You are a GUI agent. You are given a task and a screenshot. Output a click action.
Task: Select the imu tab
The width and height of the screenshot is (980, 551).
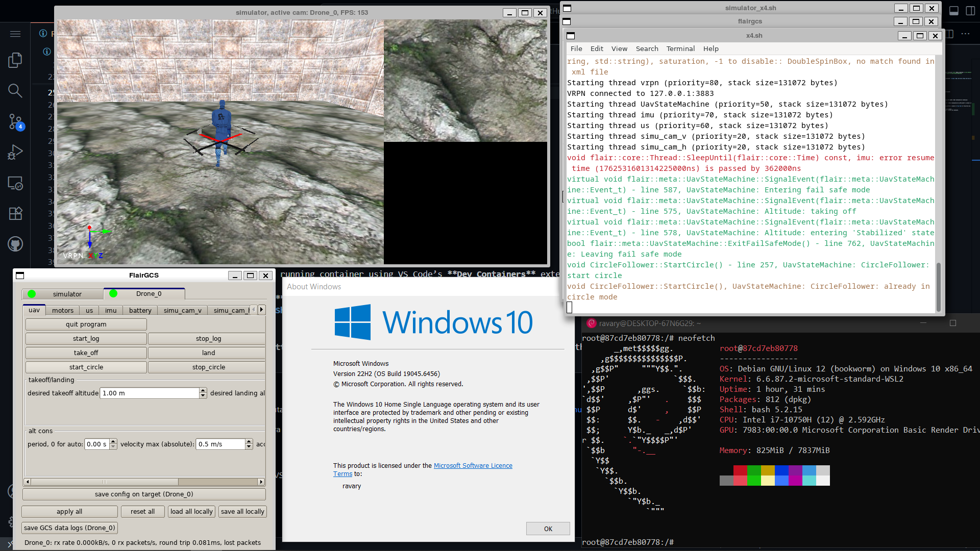pos(111,310)
